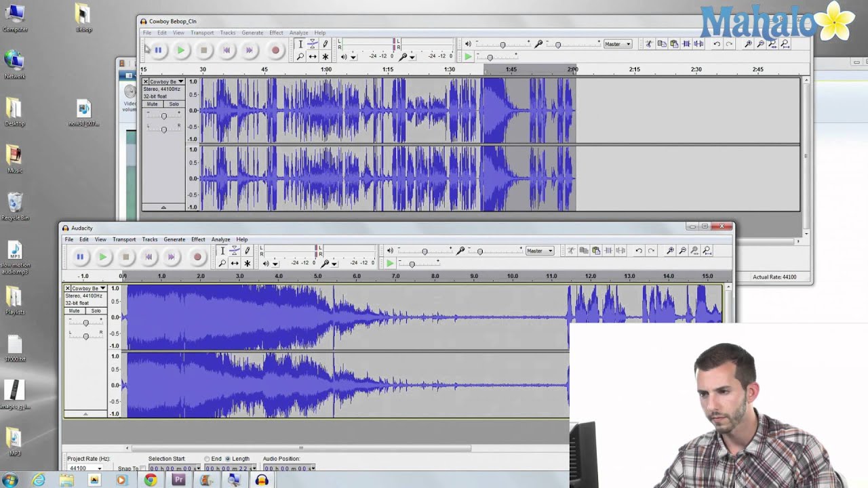Viewport: 868px width, 488px height.
Task: Adjust track gain slider in front Audacity window
Action: coord(85,323)
